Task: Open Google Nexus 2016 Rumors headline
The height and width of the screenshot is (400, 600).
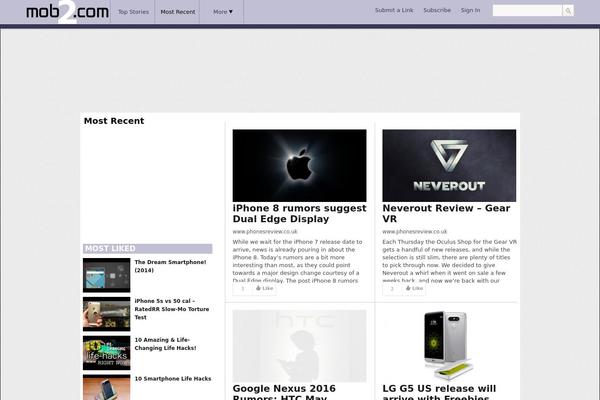Action: click(284, 392)
